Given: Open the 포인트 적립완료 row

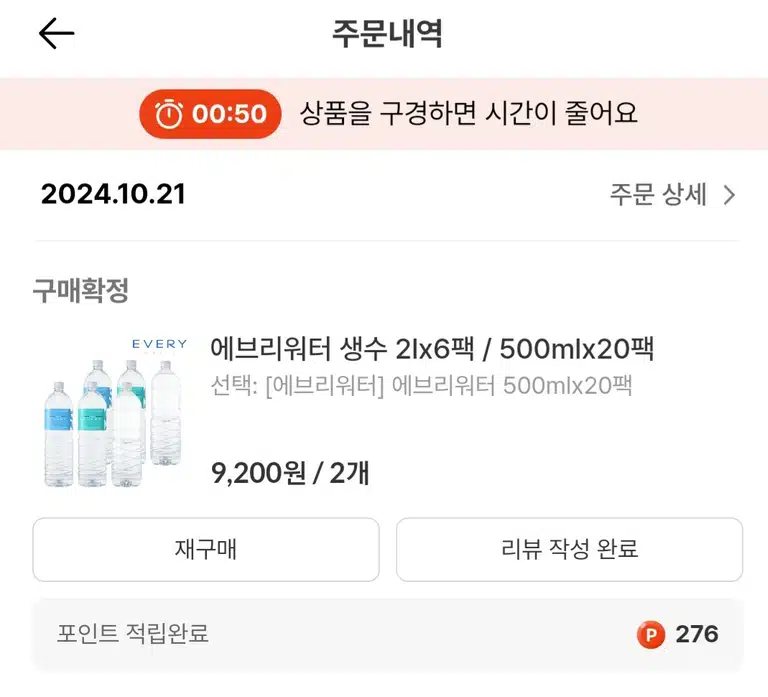Looking at the screenshot, I should click(388, 634).
